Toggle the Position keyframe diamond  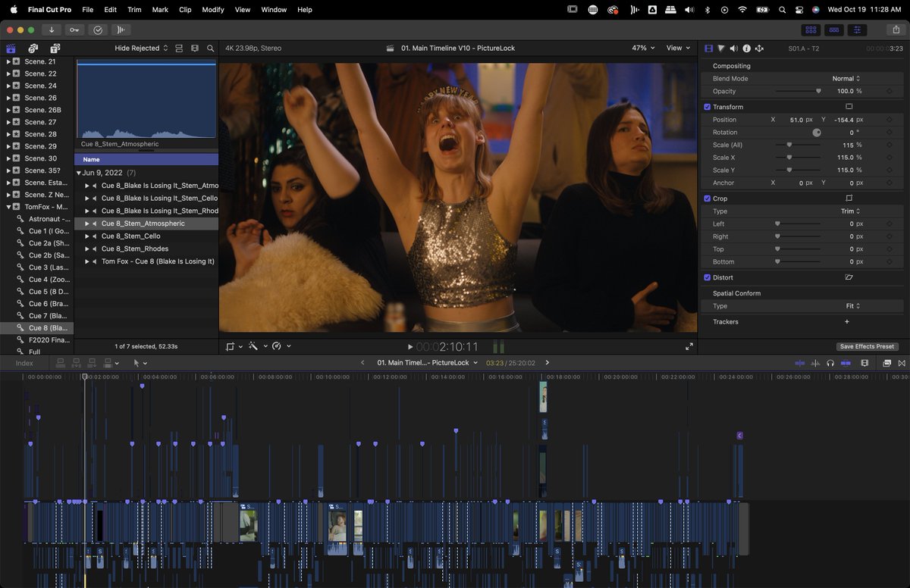click(889, 120)
